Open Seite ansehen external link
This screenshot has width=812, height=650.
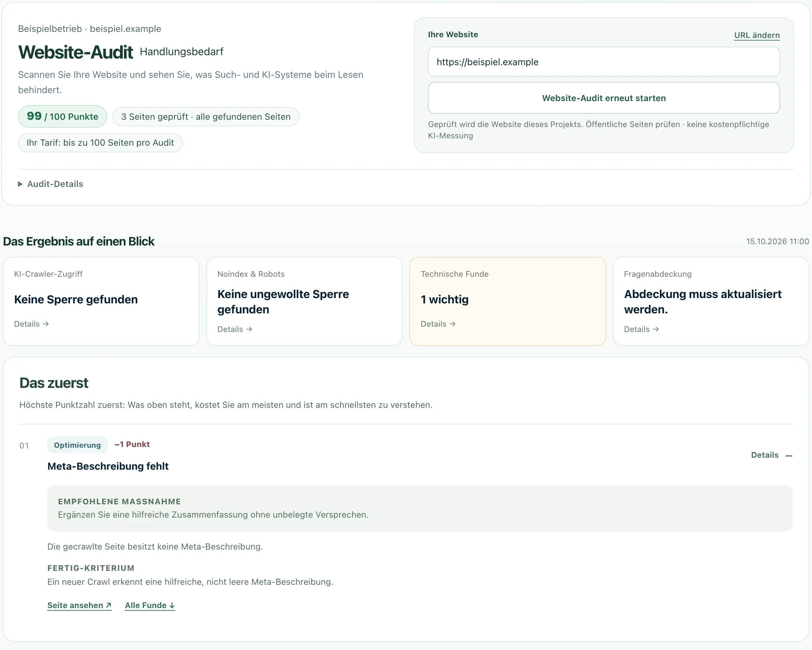pos(79,605)
